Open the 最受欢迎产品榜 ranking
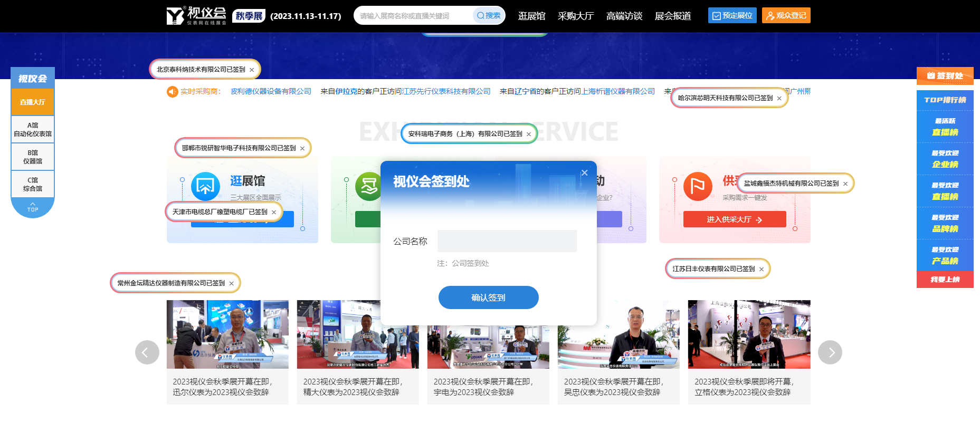Image resolution: width=980 pixels, height=423 pixels. coord(945,255)
